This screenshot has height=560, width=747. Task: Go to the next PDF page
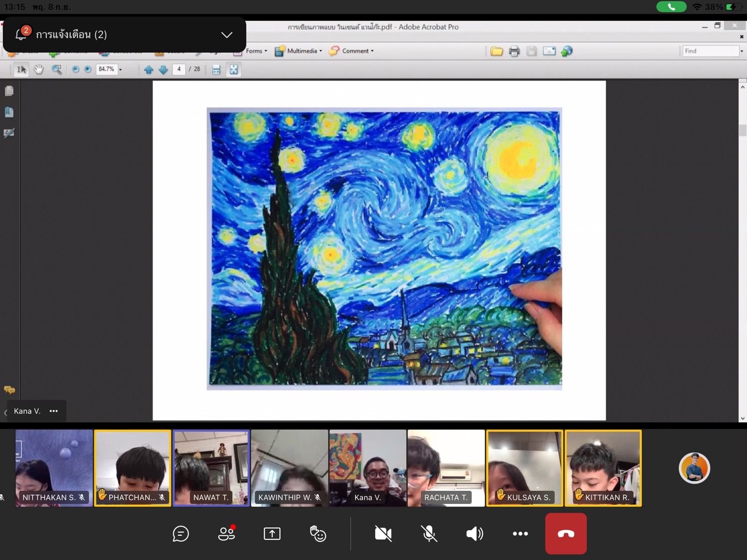163,70
